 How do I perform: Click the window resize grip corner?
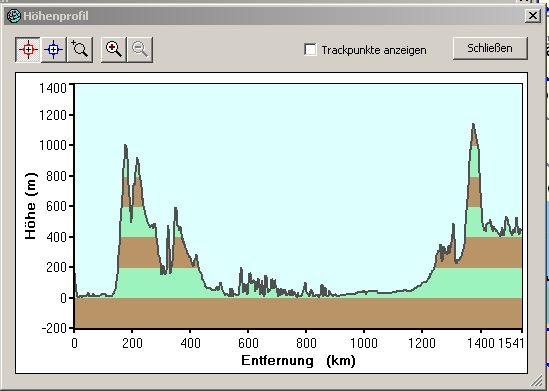tap(536, 380)
